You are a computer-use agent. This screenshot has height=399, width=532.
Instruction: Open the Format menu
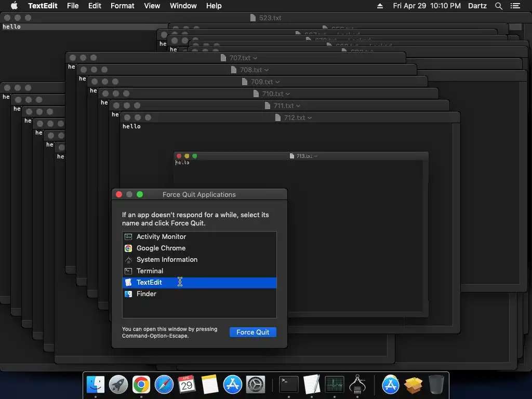[x=123, y=6]
